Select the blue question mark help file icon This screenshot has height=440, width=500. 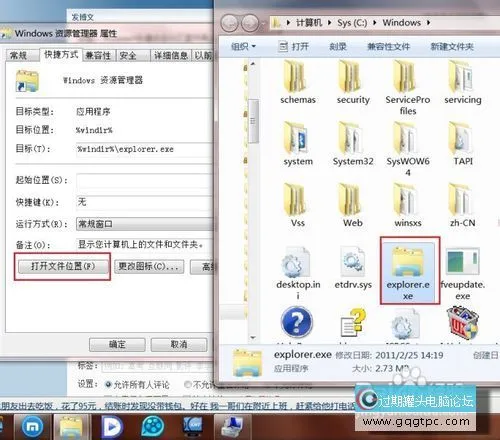point(297,322)
